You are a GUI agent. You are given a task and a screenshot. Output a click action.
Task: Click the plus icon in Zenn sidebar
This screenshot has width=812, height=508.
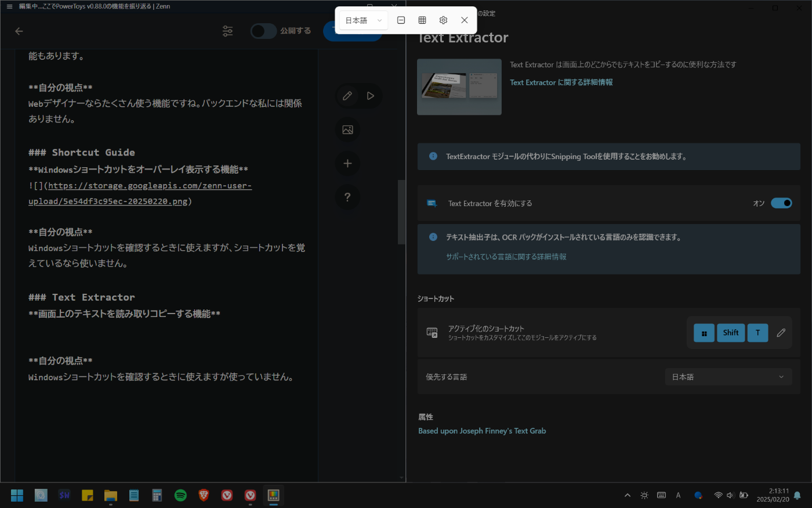[x=347, y=163]
